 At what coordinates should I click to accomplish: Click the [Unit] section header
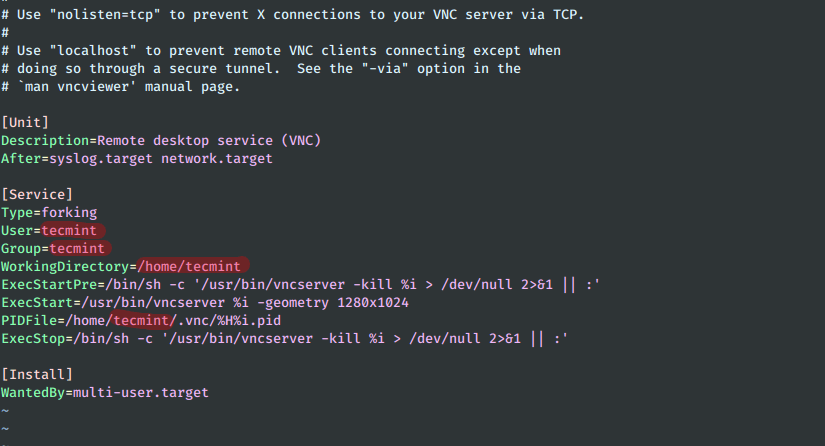pyautogui.click(x=25, y=123)
